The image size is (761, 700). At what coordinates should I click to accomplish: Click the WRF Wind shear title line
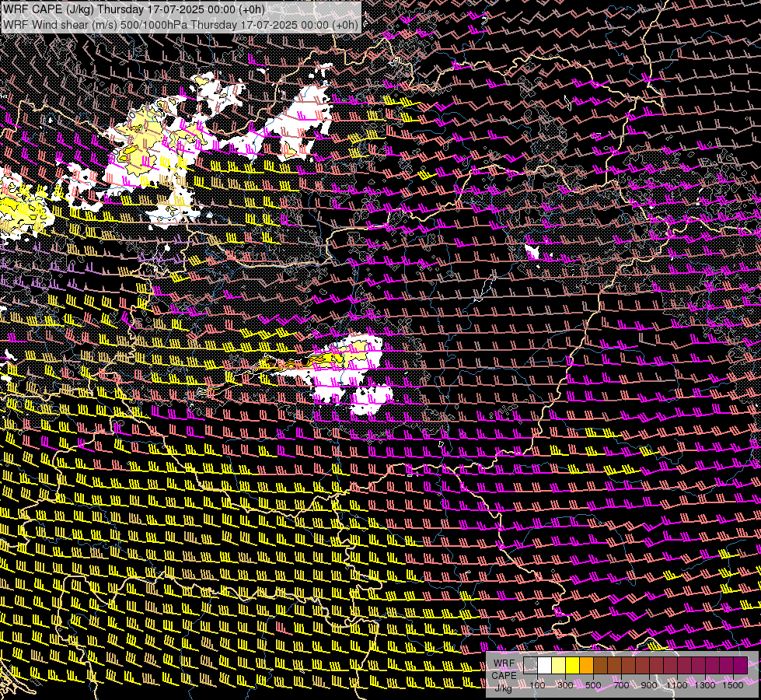pyautogui.click(x=181, y=25)
